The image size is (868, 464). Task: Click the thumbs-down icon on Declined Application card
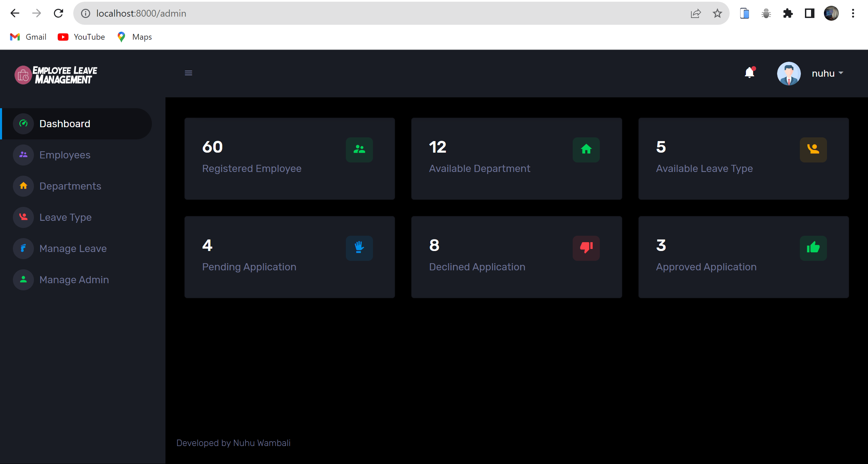click(586, 248)
